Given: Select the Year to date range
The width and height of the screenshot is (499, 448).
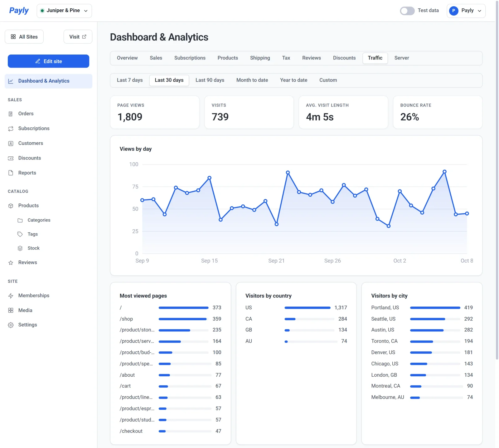Looking at the screenshot, I should pos(293,80).
